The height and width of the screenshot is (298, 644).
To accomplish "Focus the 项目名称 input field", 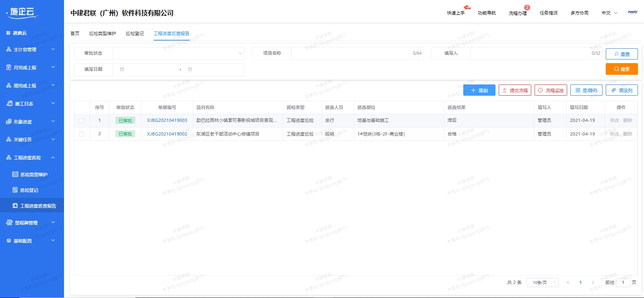I will coord(357,53).
